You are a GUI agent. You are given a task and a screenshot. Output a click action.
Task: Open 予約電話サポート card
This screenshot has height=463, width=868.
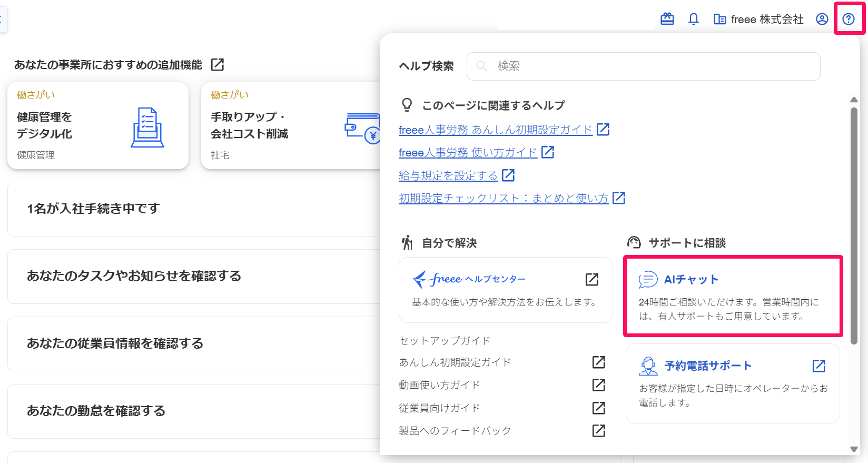tap(733, 383)
